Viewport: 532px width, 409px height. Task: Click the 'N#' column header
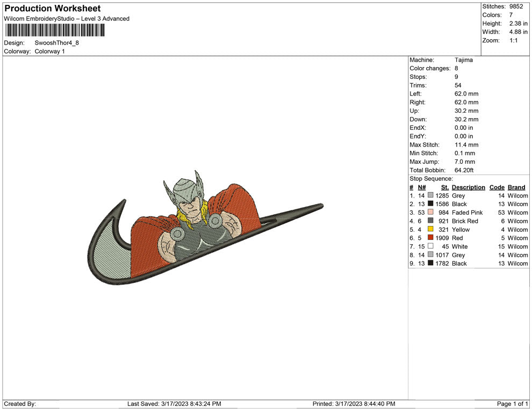(422, 187)
